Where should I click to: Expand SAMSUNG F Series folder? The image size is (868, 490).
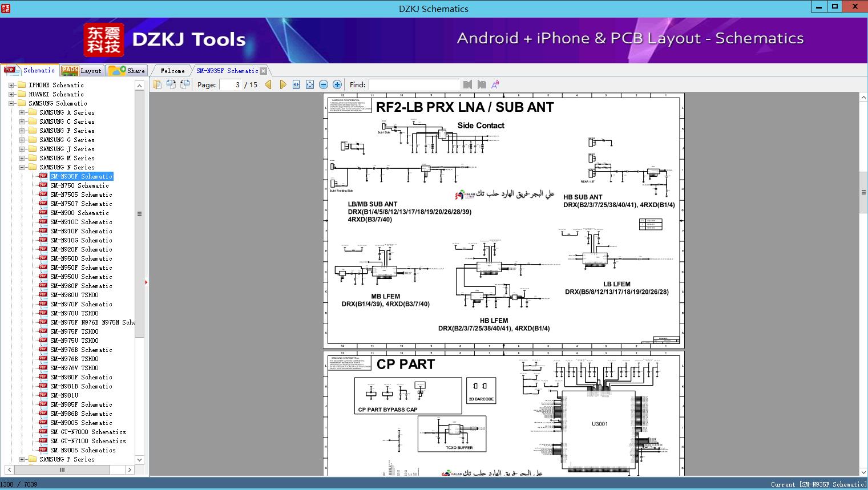tap(22, 131)
